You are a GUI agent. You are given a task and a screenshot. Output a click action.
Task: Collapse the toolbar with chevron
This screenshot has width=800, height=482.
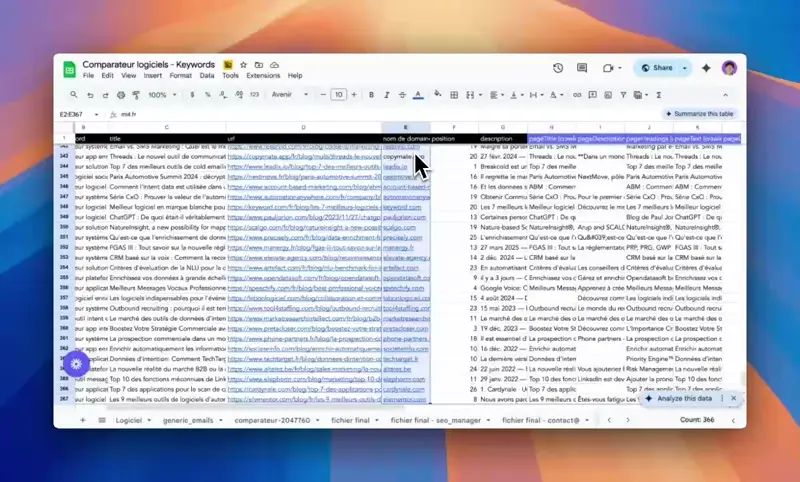pyautogui.click(x=725, y=95)
